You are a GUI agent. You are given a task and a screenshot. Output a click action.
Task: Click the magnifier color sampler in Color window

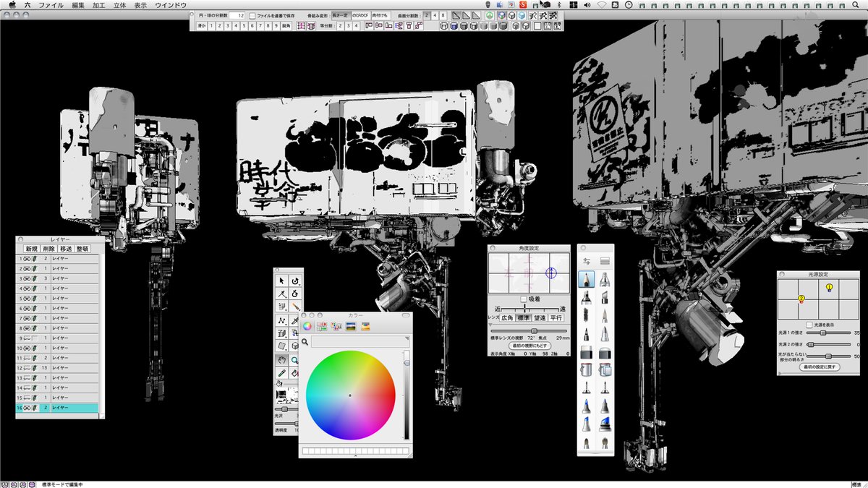pyautogui.click(x=305, y=341)
